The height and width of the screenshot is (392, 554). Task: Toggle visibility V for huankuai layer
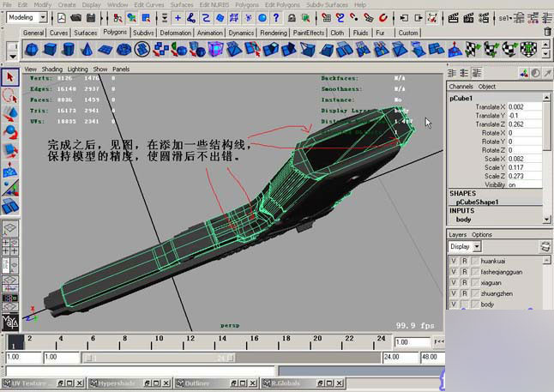click(454, 261)
